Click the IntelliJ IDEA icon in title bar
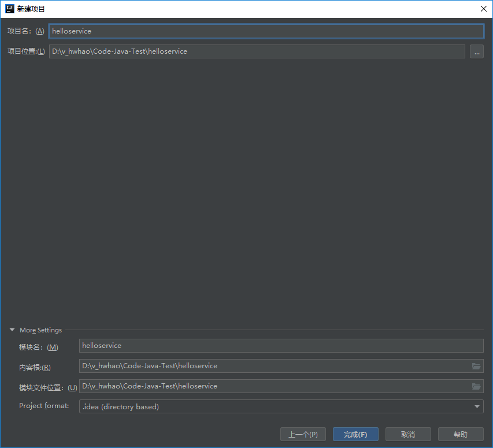 [9, 9]
